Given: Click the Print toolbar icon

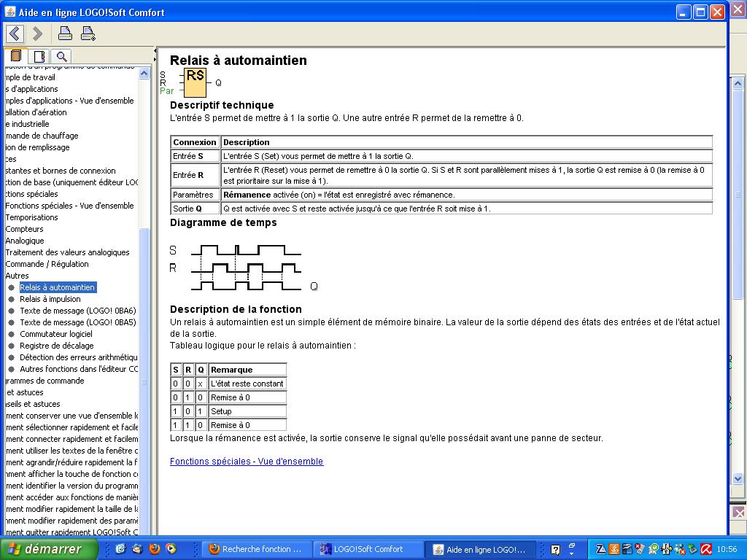Looking at the screenshot, I should pyautogui.click(x=65, y=34).
